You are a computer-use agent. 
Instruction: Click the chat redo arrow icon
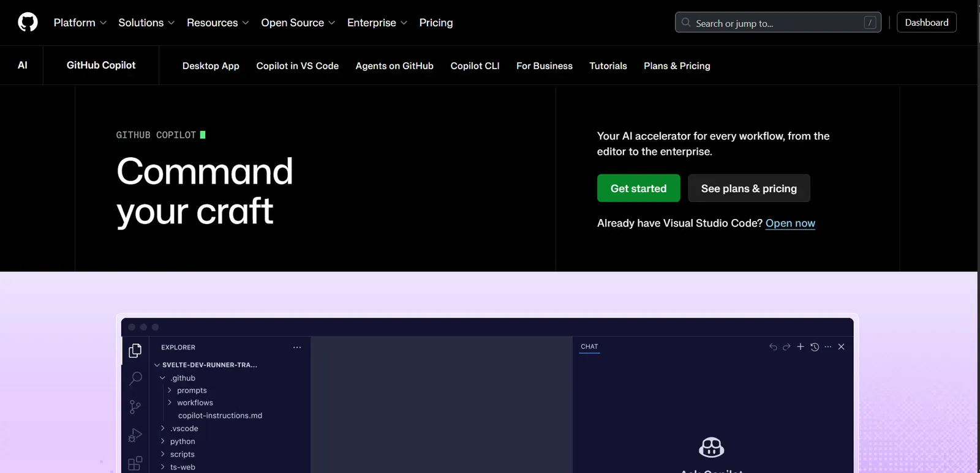point(786,347)
